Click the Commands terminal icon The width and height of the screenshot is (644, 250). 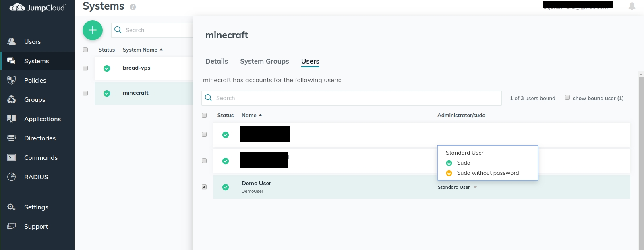(x=12, y=157)
